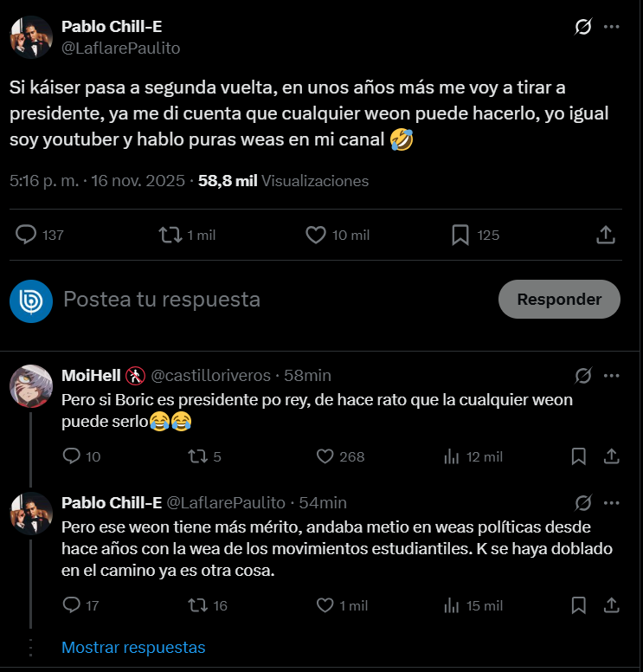Click the Responder button
Screen dimensions: 643x672
tap(559, 299)
